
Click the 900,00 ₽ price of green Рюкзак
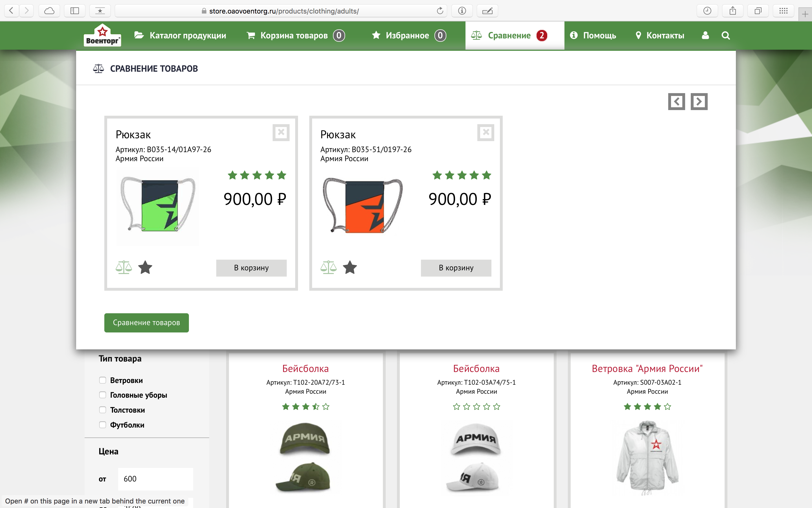pyautogui.click(x=255, y=199)
